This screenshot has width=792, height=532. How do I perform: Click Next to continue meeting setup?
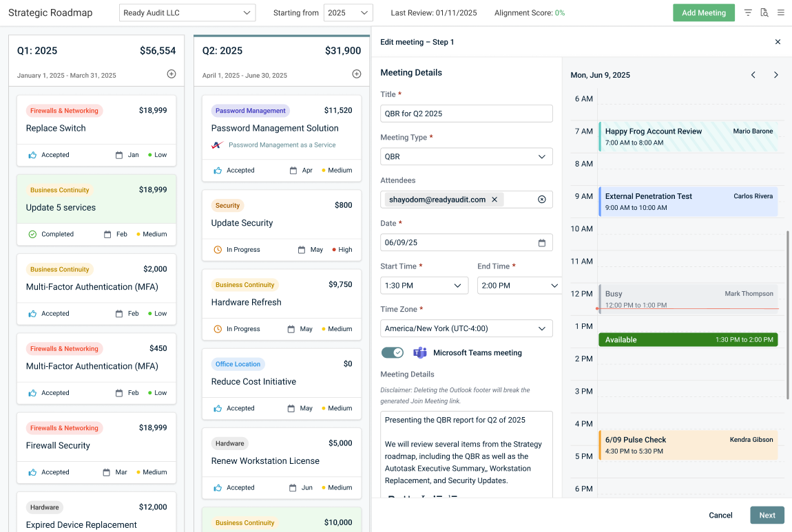[x=767, y=515]
